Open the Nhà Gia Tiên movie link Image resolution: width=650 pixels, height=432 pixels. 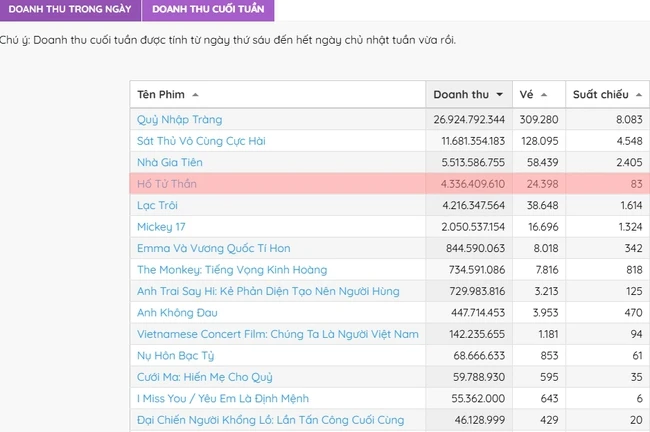[x=170, y=163]
